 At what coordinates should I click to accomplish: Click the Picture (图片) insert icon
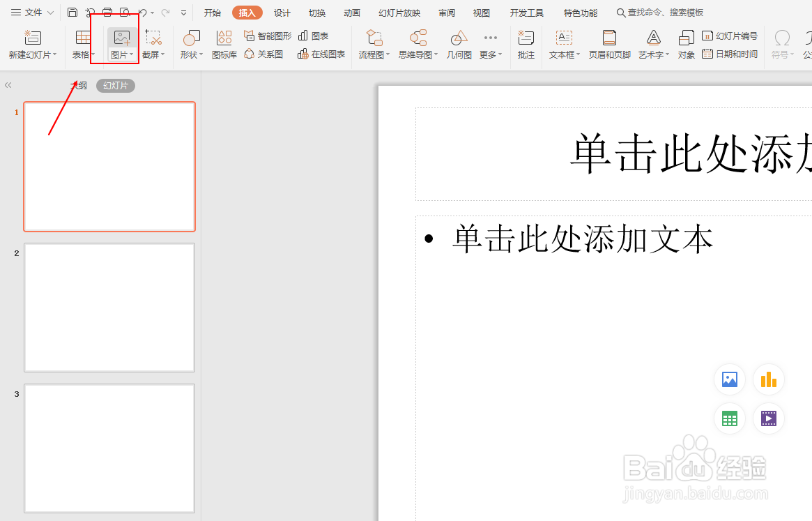tap(122, 38)
